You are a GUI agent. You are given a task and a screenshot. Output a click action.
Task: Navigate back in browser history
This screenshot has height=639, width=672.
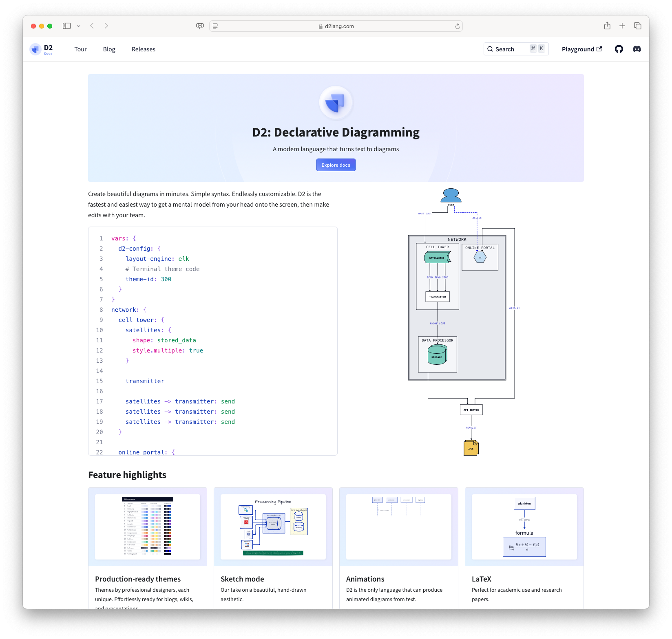point(92,26)
